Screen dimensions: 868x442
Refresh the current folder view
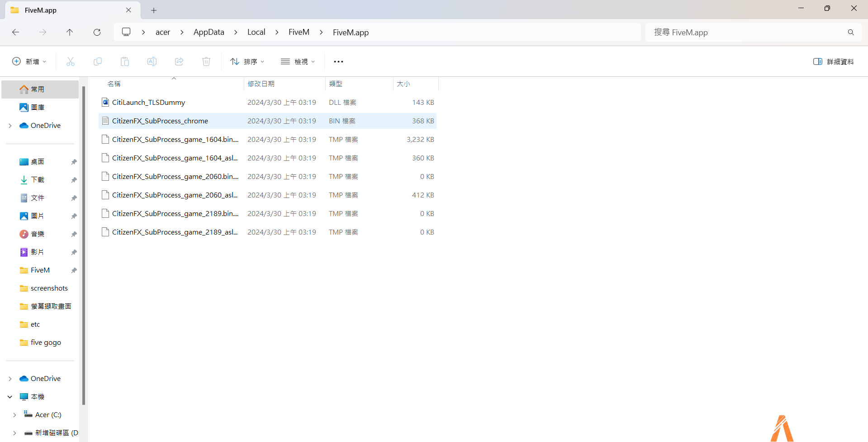point(97,32)
